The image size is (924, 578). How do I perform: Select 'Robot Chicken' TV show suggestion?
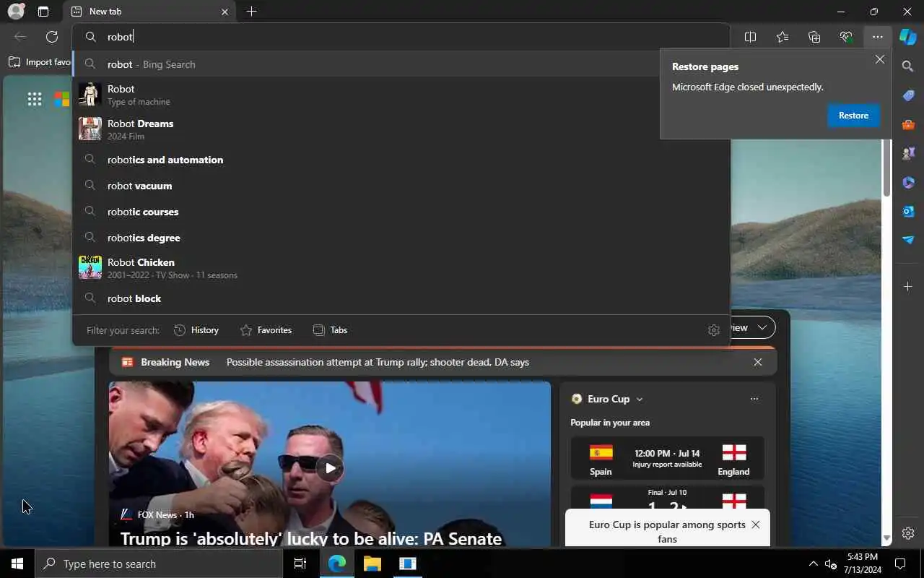[401, 268]
